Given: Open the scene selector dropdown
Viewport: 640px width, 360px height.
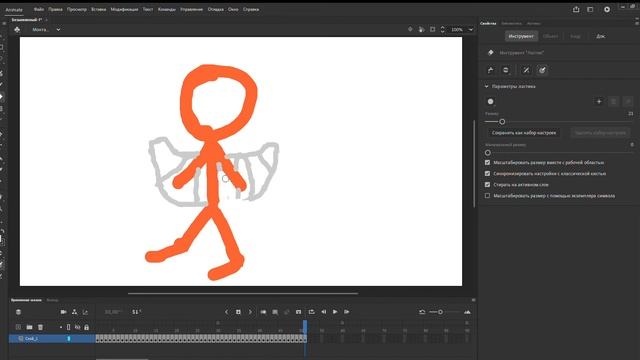Looking at the screenshot, I should click(58, 29).
